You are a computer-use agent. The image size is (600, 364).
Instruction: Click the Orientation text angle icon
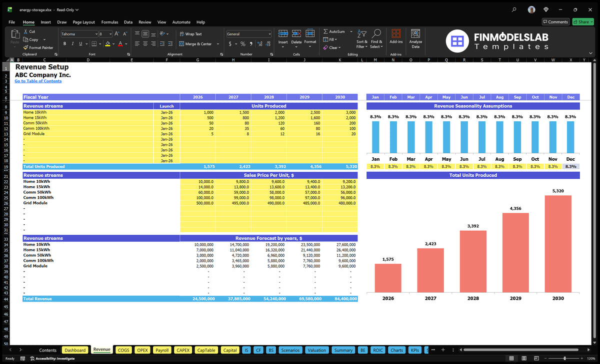(x=163, y=34)
